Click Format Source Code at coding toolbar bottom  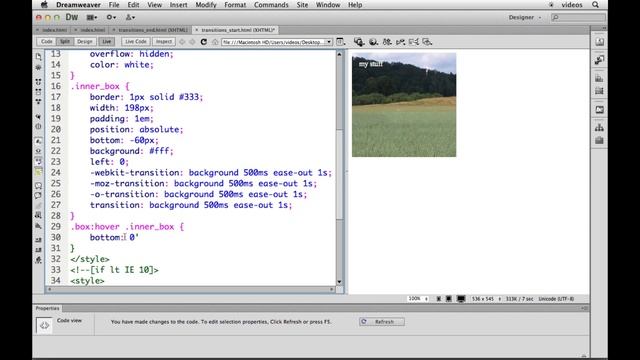pos(38,260)
